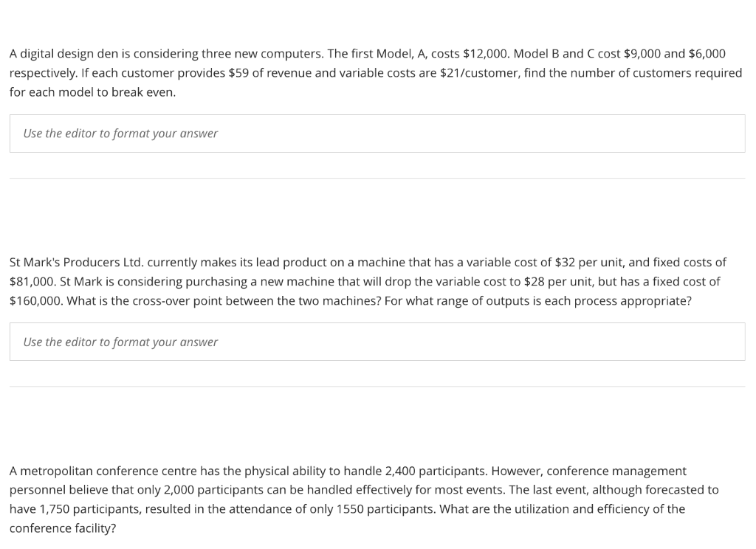Image resolution: width=756 pixels, height=549 pixels.
Task: Click the 'St Mark's Producers Ltd.' company name
Action: point(77,262)
